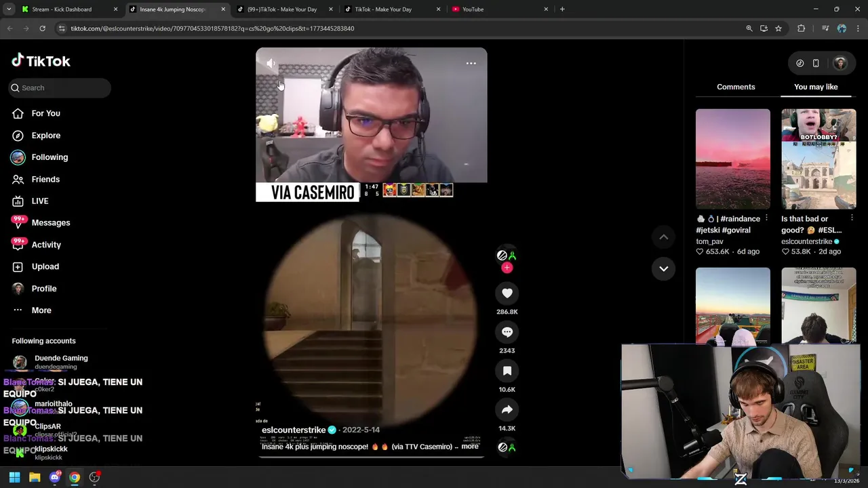868x488 pixels.
Task: Click the TikTok coins icon in the header
Action: 800,63
